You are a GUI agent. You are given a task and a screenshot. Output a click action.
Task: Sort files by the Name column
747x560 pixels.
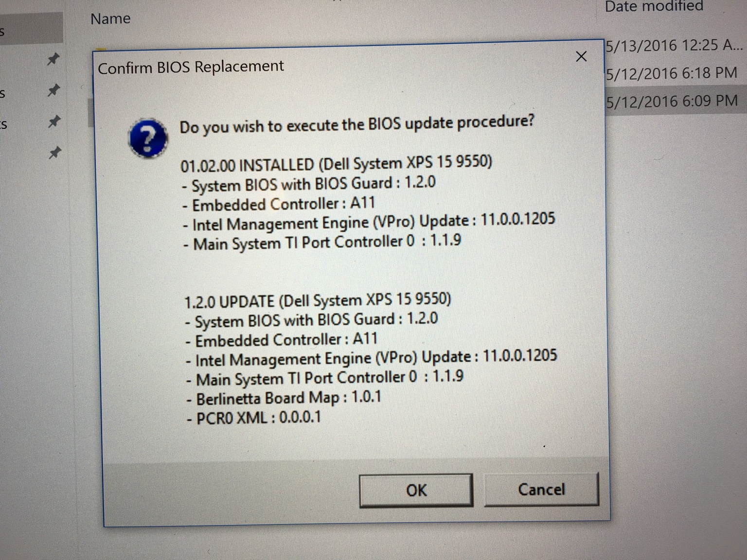click(x=110, y=19)
